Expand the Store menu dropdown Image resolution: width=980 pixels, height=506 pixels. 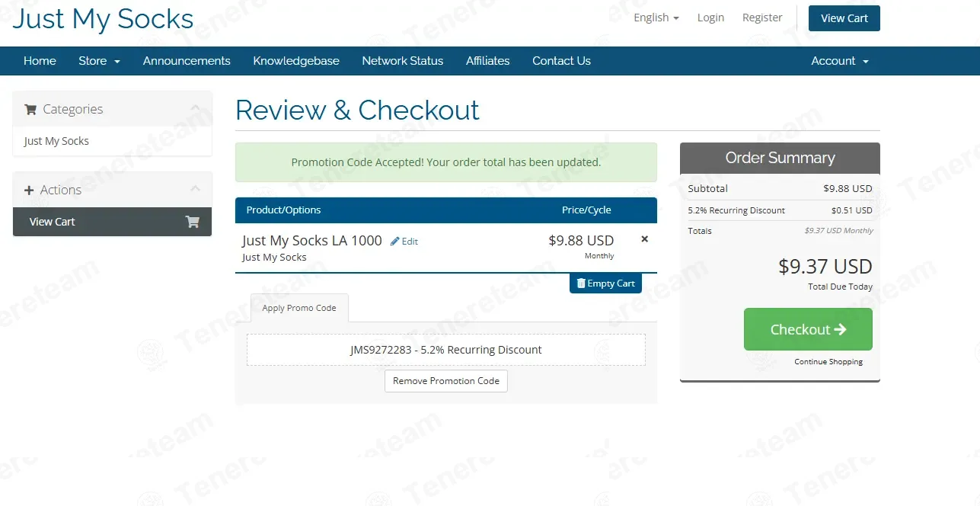click(x=99, y=61)
